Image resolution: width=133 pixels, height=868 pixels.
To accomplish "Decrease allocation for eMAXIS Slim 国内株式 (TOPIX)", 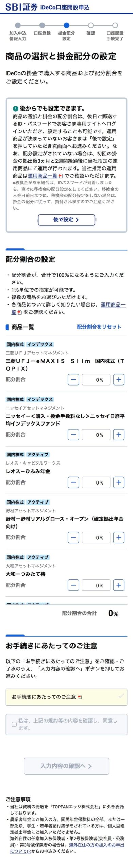I will point(73,379).
